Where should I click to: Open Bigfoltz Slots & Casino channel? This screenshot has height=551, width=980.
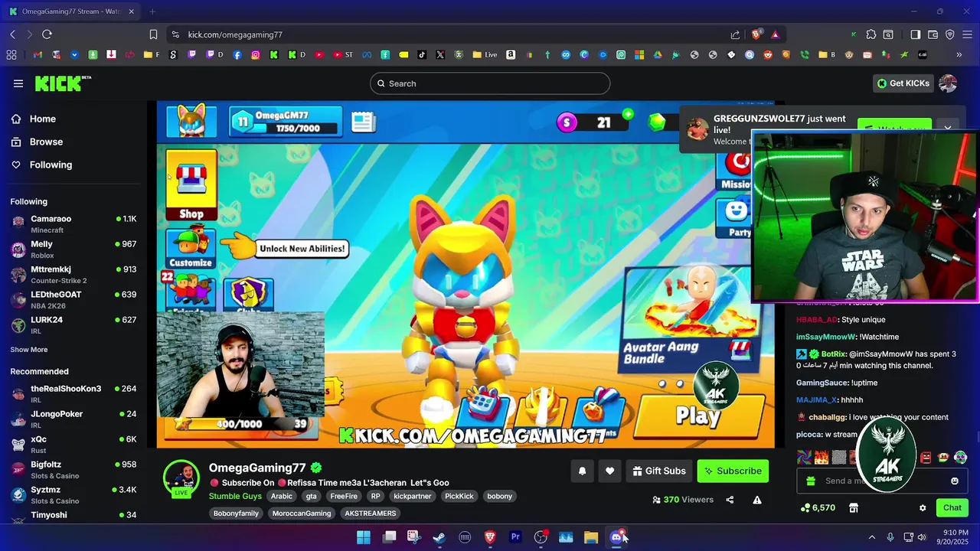tap(73, 470)
